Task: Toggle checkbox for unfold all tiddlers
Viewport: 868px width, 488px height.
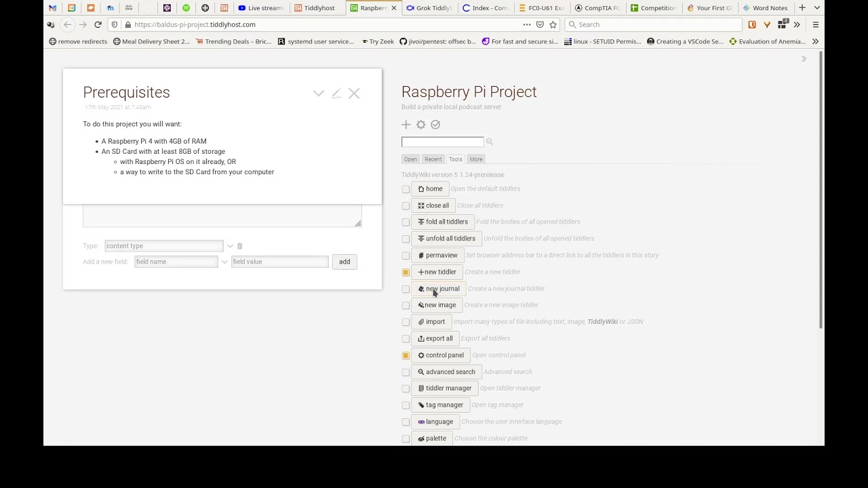Action: (406, 239)
